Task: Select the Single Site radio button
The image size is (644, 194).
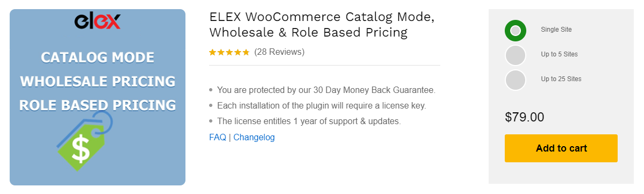Action: click(516, 31)
